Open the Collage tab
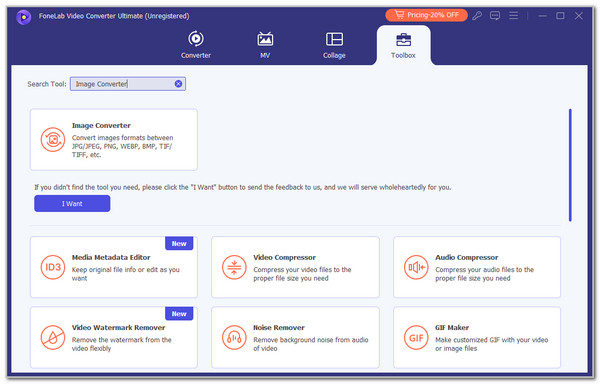600x384 pixels. click(334, 45)
